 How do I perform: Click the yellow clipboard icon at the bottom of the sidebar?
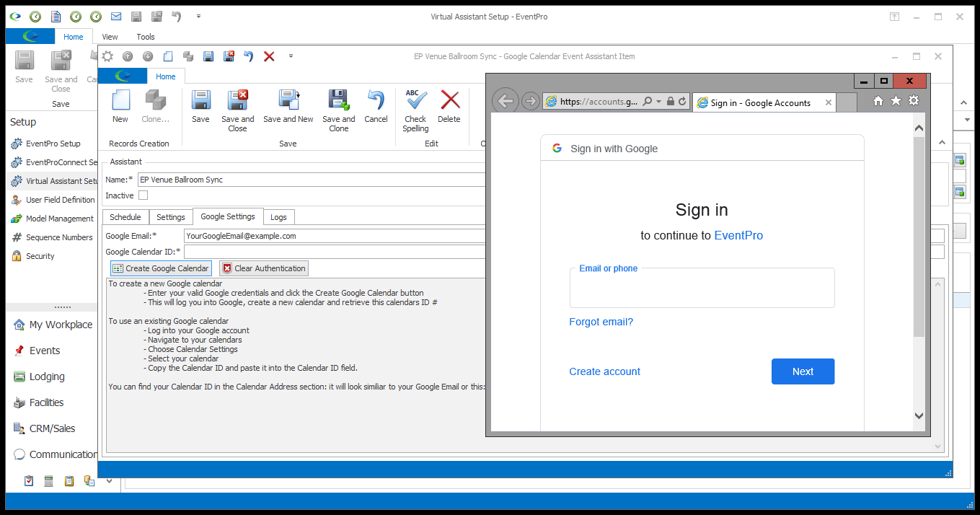coord(69,481)
